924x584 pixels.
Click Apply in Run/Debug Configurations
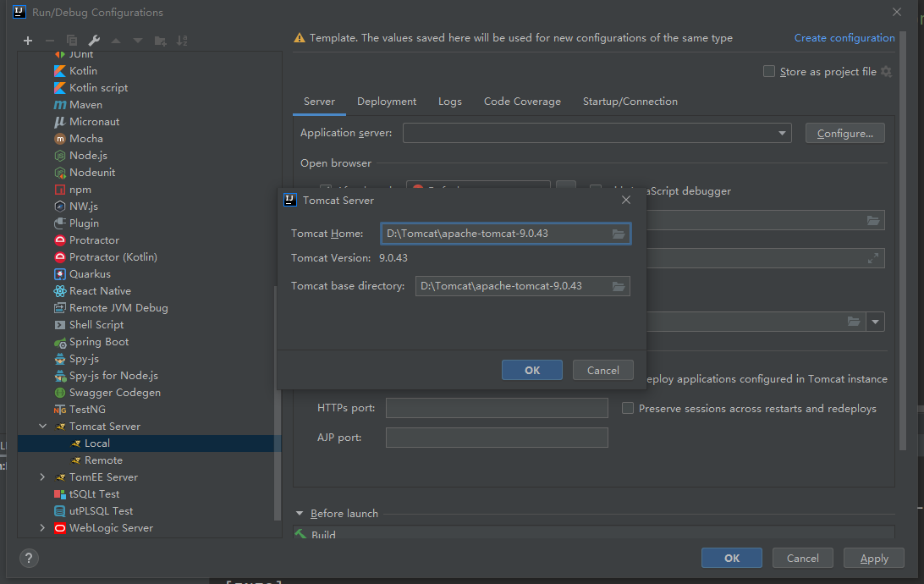pos(874,558)
